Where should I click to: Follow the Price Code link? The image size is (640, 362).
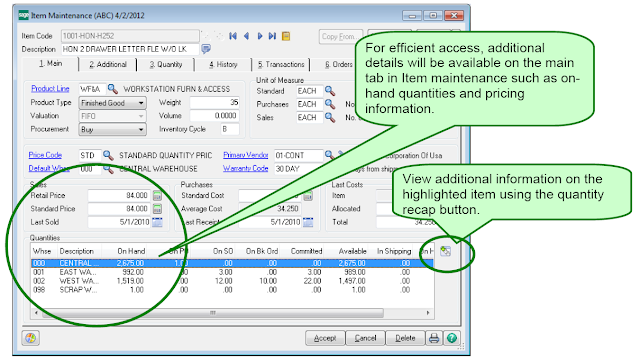coord(45,155)
